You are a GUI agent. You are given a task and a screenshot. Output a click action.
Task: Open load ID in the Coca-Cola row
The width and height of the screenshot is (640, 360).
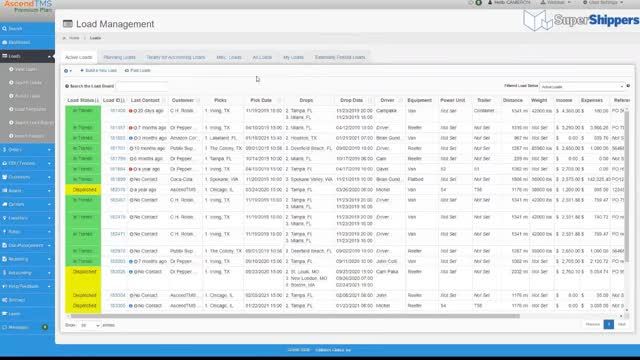118,179
